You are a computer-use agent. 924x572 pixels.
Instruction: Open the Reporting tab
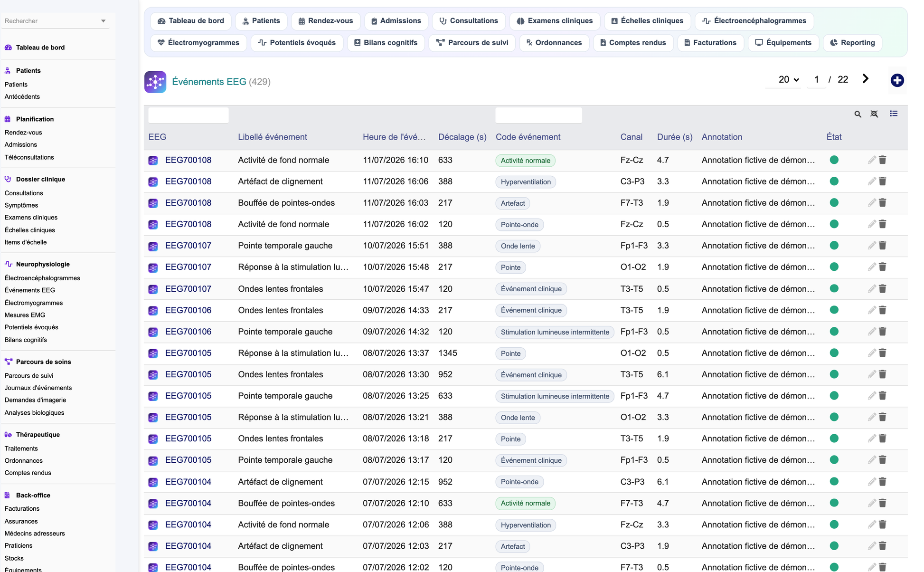coord(852,43)
